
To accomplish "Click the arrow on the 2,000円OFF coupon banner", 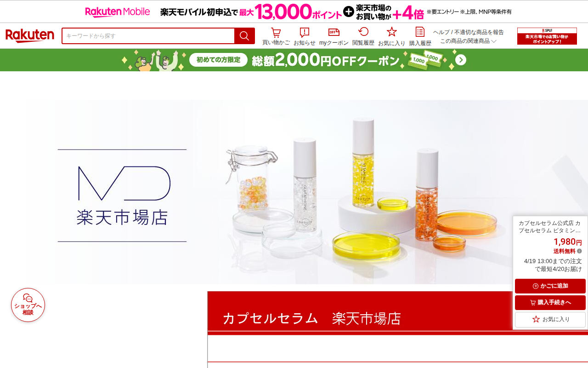I will click(461, 60).
